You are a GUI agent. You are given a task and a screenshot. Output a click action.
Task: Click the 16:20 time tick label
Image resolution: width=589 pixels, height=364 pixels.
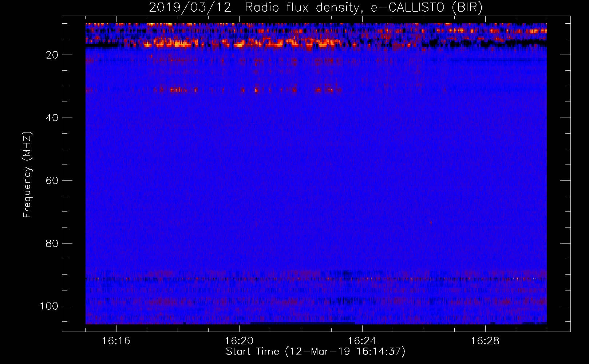239,341
